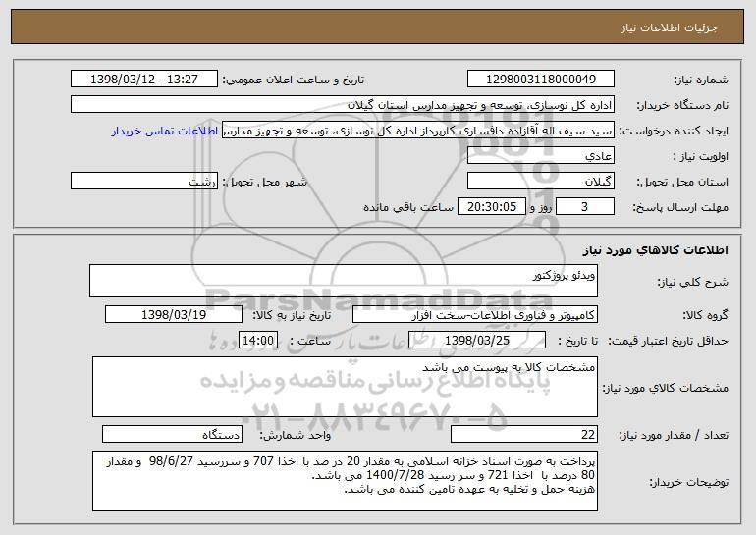Click the remaining time field 20:30:05
The height and width of the screenshot is (535, 756).
tap(491, 207)
